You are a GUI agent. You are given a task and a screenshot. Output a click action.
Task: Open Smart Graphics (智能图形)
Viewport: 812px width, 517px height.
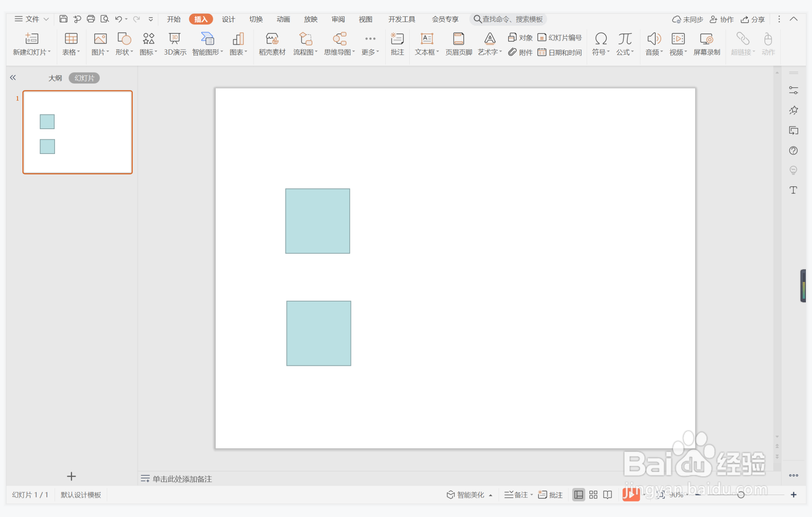click(208, 44)
